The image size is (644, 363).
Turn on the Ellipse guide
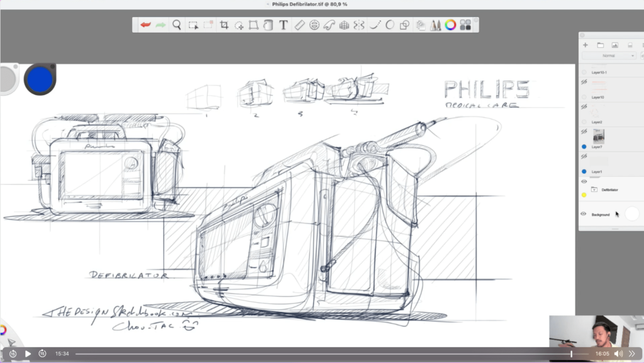point(314,25)
